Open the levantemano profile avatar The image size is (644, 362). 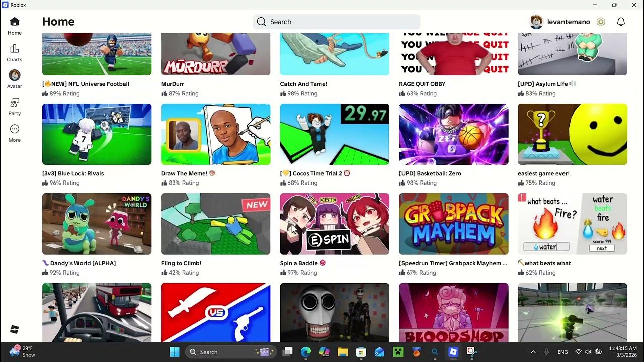click(x=537, y=22)
